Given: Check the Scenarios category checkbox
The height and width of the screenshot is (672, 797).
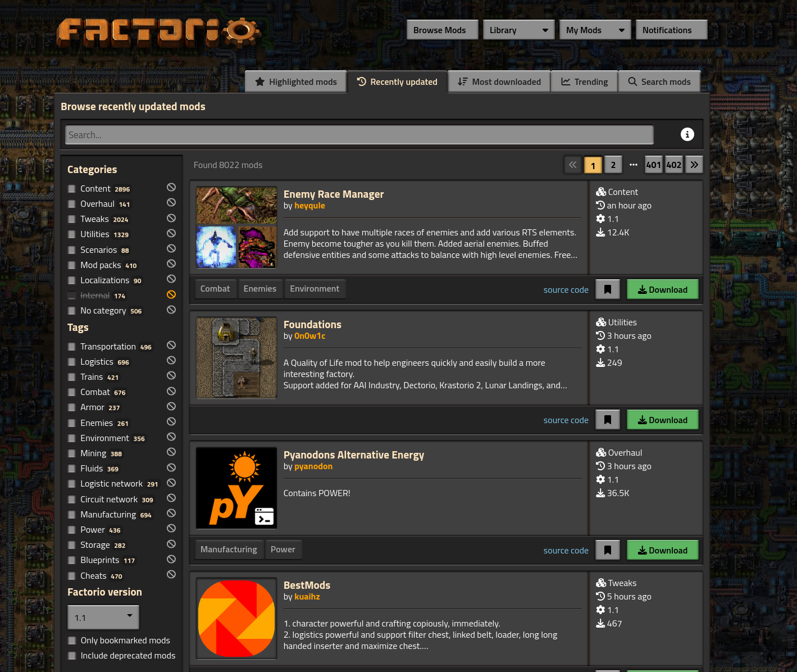Looking at the screenshot, I should pyautogui.click(x=72, y=250).
